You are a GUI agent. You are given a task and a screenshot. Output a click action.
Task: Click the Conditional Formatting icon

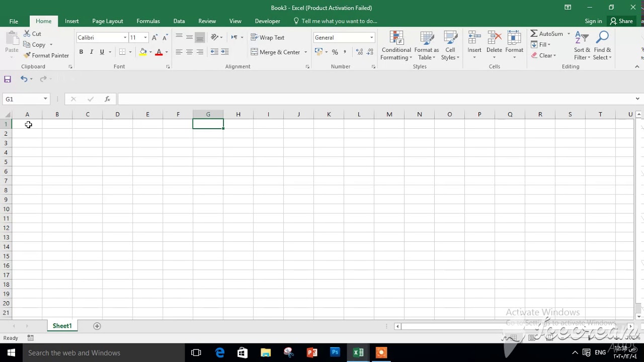pyautogui.click(x=396, y=38)
